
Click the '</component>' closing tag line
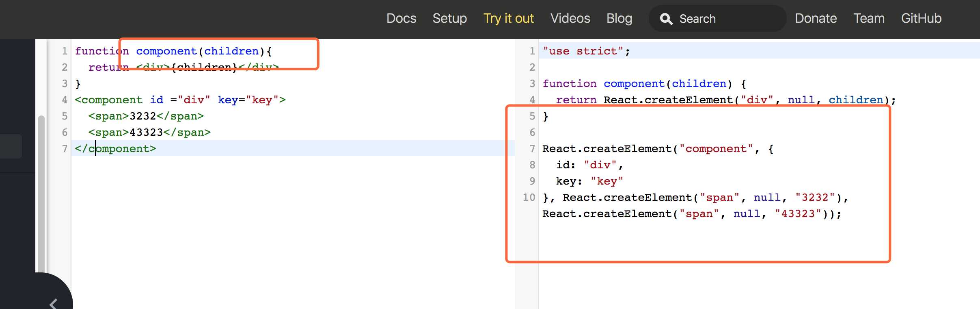tap(115, 148)
